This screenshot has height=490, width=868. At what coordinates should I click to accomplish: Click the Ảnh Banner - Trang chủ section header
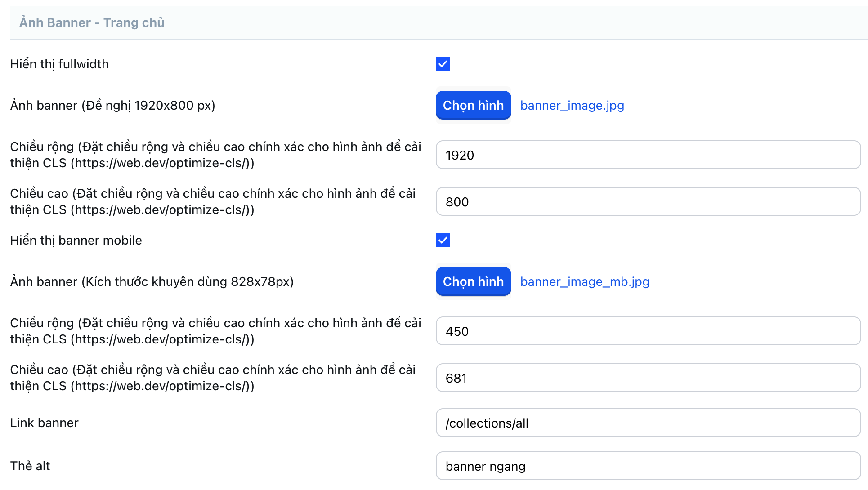tap(92, 22)
